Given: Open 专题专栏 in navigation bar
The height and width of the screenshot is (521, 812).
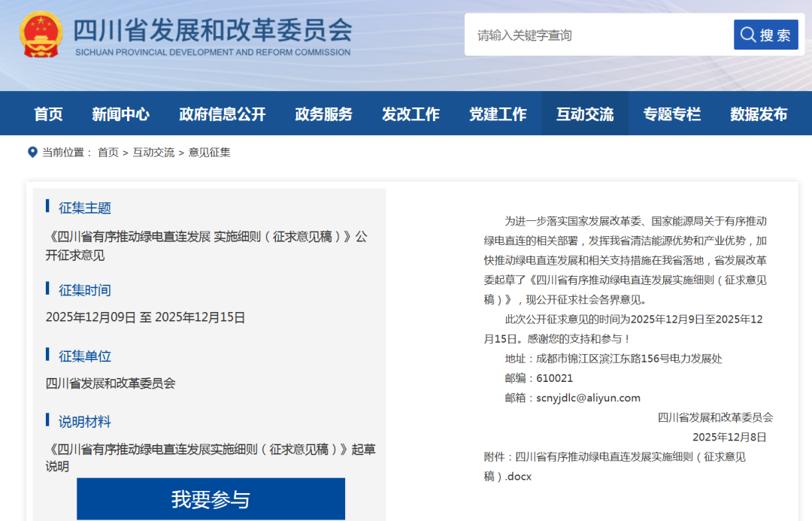Looking at the screenshot, I should [672, 114].
